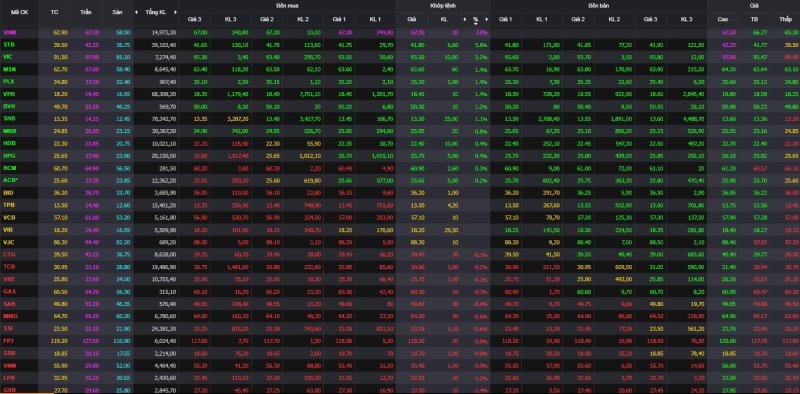Click right arrow next to % column

click(486, 19)
